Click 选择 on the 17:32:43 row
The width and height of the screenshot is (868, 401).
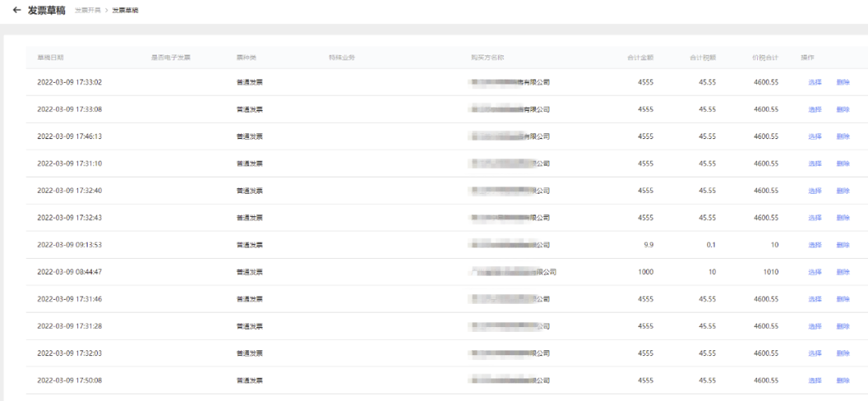pos(815,219)
